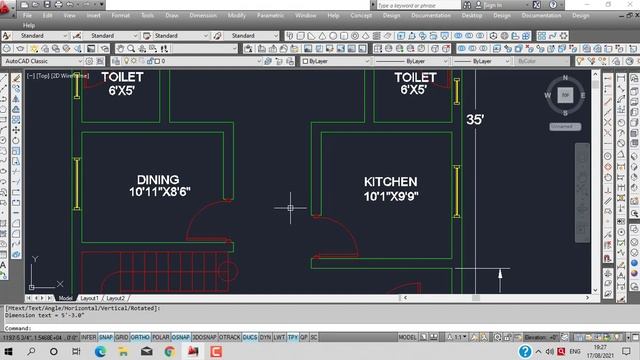This screenshot has width=640, height=360.
Task: Open the Unnamed UCS dropdown below ViewCube
Action: [565, 127]
